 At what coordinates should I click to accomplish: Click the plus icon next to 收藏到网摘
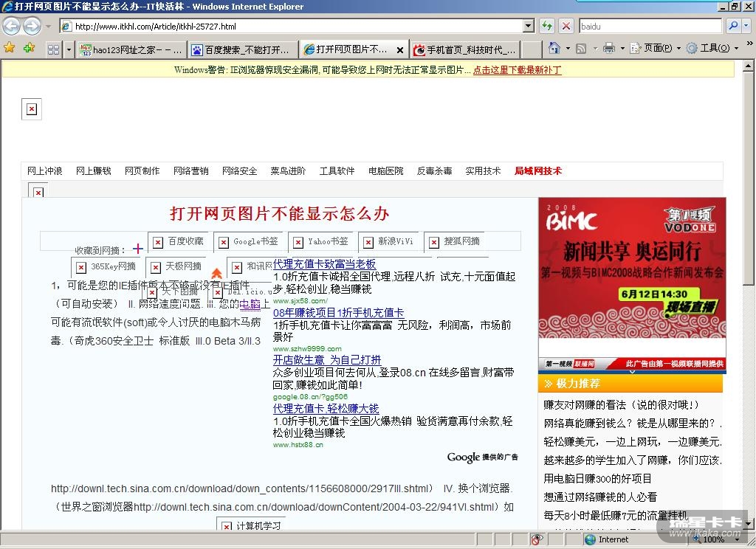point(138,248)
